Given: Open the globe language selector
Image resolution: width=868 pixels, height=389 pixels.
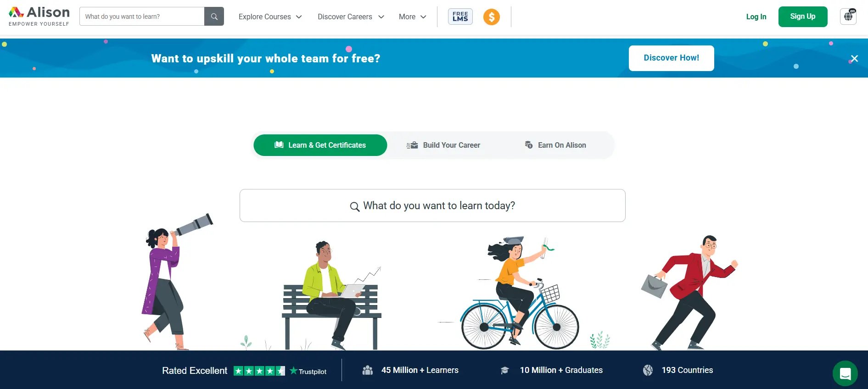Looking at the screenshot, I should click(x=848, y=17).
